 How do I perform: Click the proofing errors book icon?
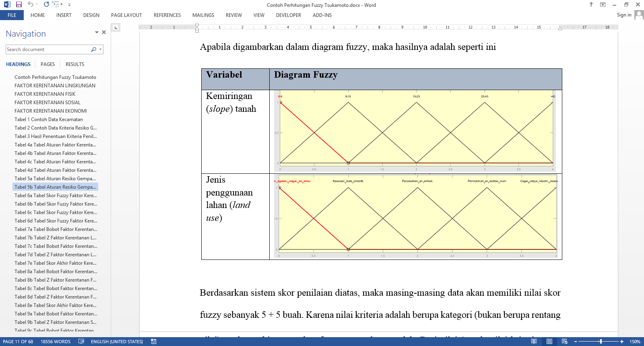click(81, 342)
